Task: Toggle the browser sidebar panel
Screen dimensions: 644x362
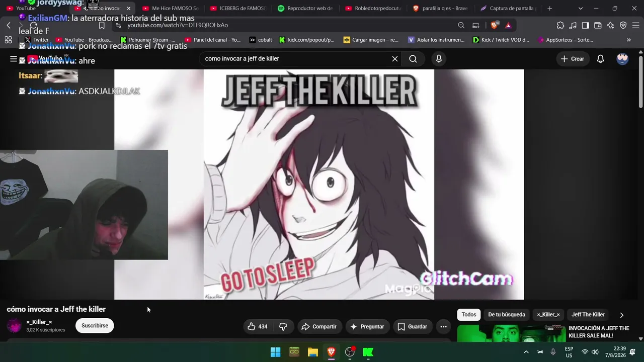Action: point(585,25)
